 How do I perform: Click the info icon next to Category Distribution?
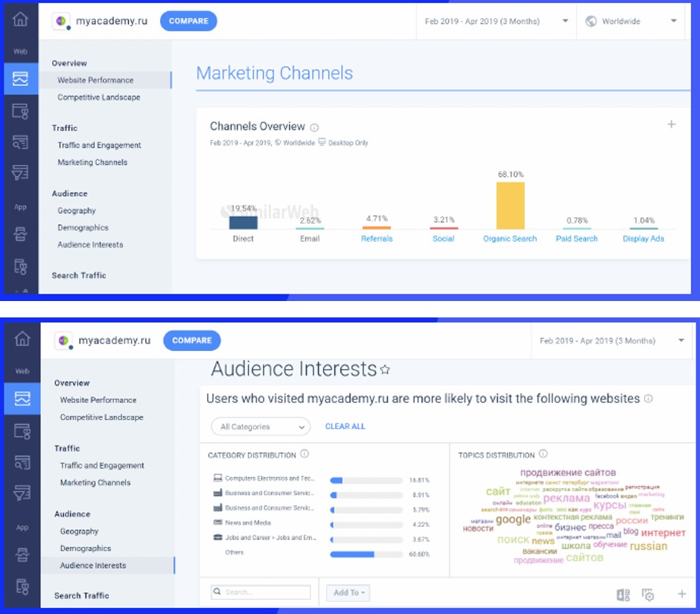coord(305,454)
